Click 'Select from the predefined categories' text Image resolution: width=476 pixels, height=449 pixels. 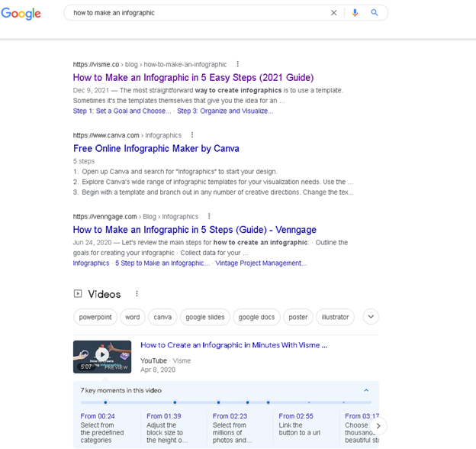(102, 433)
